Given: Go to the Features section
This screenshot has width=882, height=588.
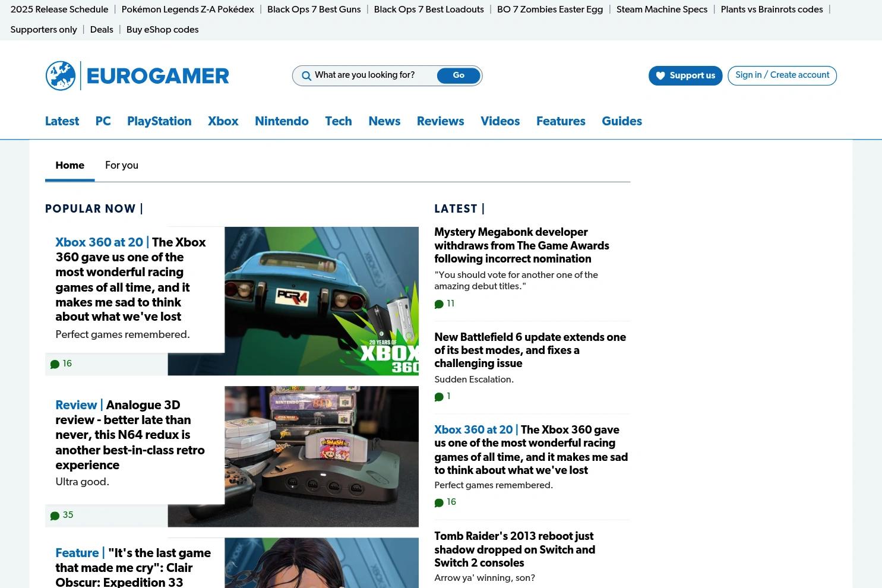Looking at the screenshot, I should [x=561, y=122].
